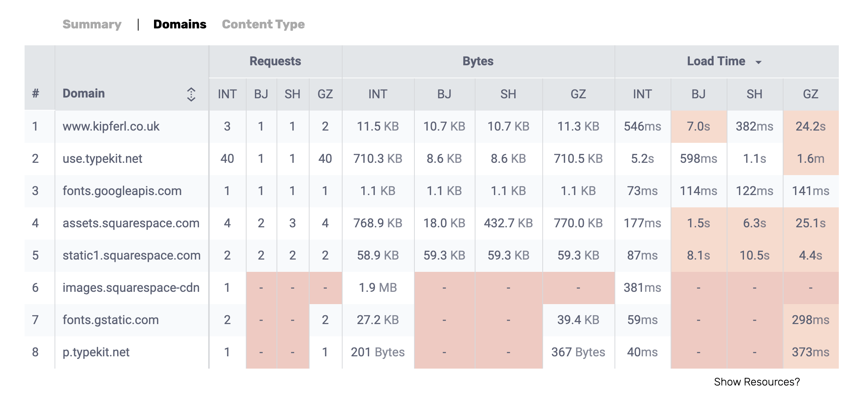Click the INT header under Load Time
Viewport: 868px width, 407px height.
coord(643,94)
